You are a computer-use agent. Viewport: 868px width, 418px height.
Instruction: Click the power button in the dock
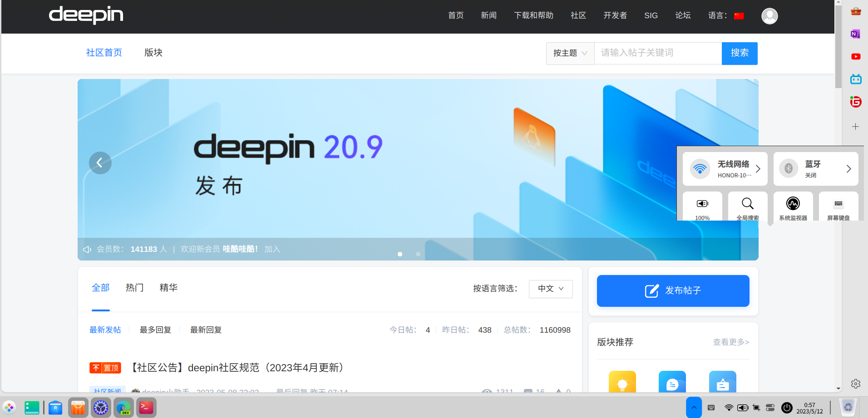pyautogui.click(x=787, y=408)
